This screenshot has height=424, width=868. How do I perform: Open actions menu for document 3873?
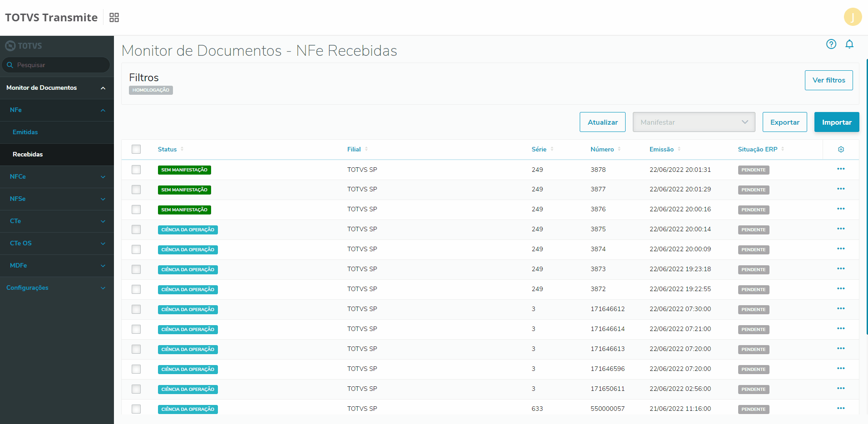click(841, 268)
